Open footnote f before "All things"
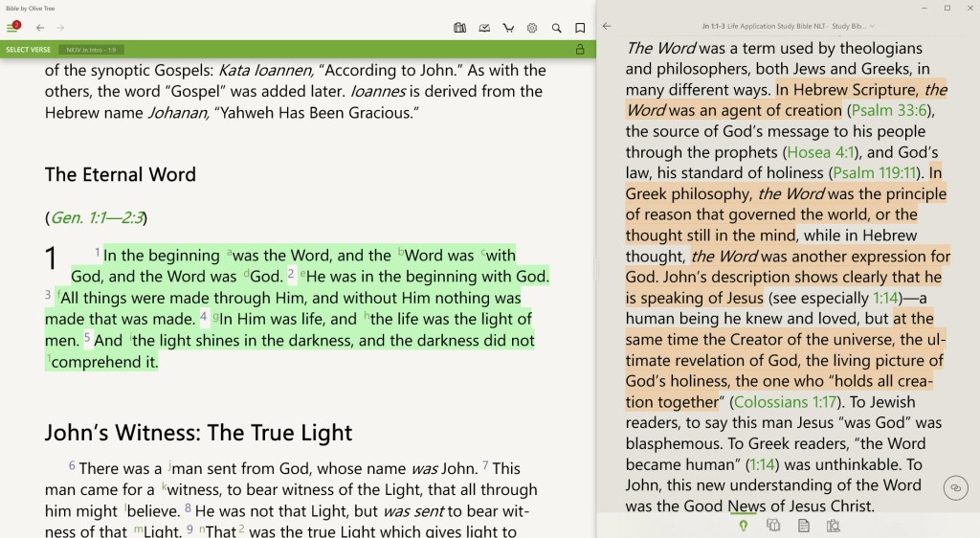This screenshot has height=538, width=980. (58, 294)
